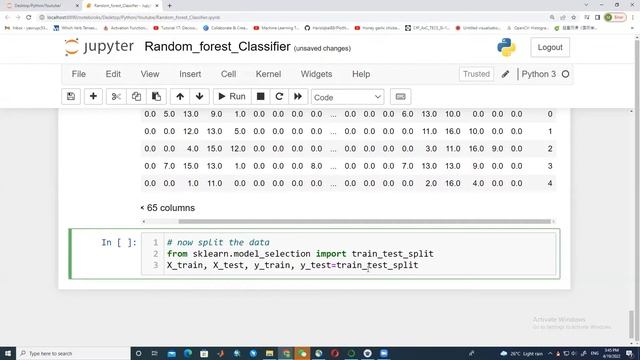This screenshot has height=360, width=640.
Task: Click weather Light rain widget on taskbar
Action: [522, 353]
